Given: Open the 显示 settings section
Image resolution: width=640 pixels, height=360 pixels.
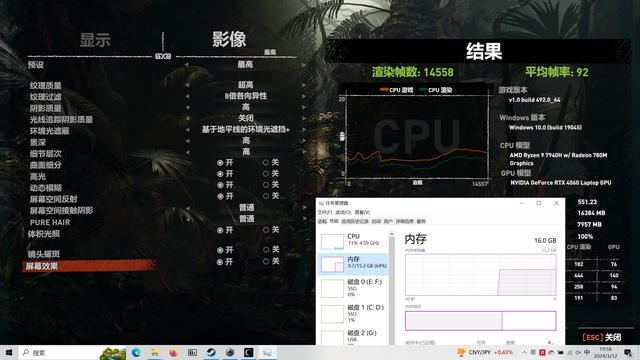Looking at the screenshot, I should pyautogui.click(x=95, y=40).
